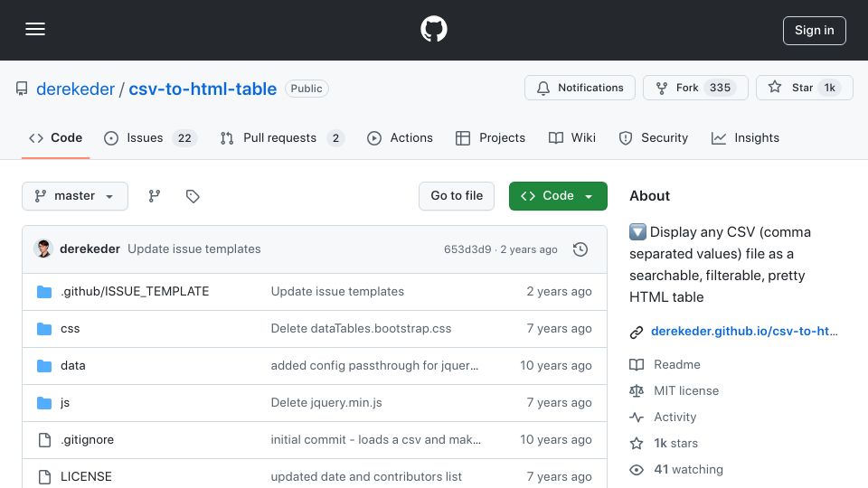The image size is (868, 488).
Task: Open the derekeder.github.io website link
Action: [x=744, y=331]
